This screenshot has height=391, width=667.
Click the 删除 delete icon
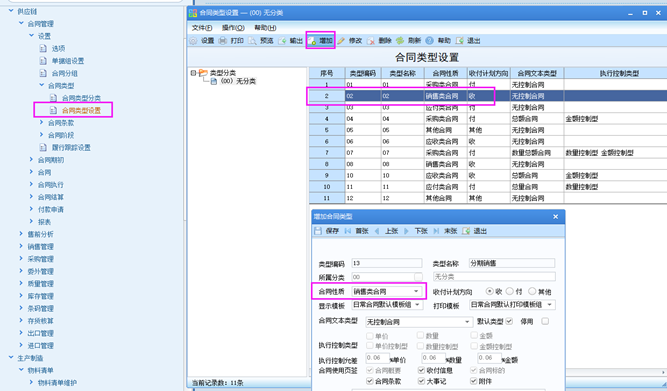tap(371, 41)
